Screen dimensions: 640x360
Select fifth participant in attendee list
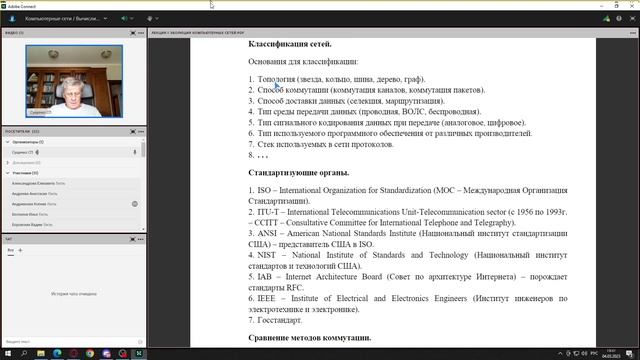72,224
